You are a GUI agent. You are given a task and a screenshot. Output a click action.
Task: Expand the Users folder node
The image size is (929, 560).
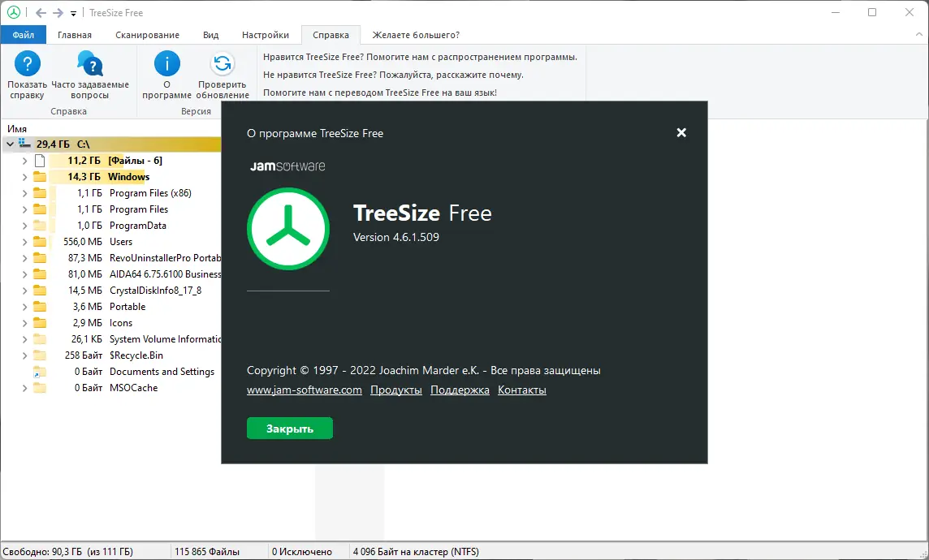coord(24,242)
